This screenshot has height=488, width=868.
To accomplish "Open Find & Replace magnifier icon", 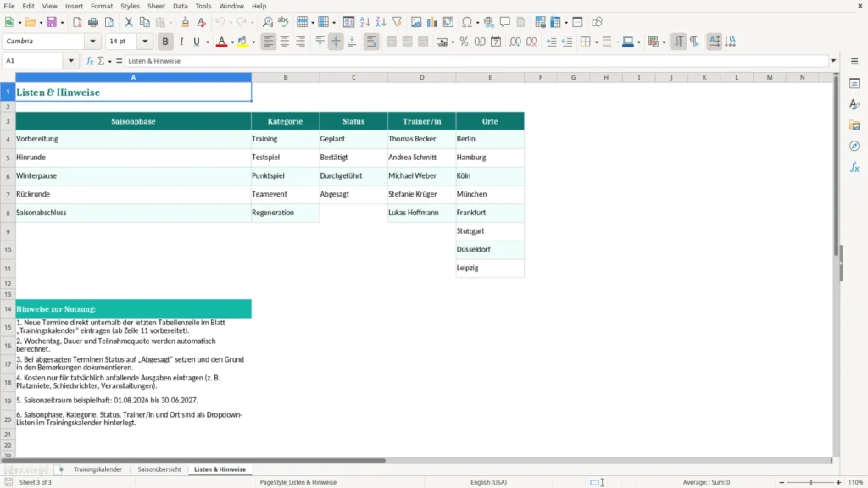I will coord(267,22).
